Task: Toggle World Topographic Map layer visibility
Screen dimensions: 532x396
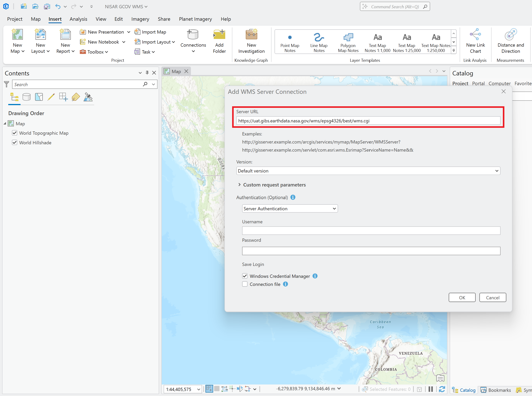Action: pos(15,133)
